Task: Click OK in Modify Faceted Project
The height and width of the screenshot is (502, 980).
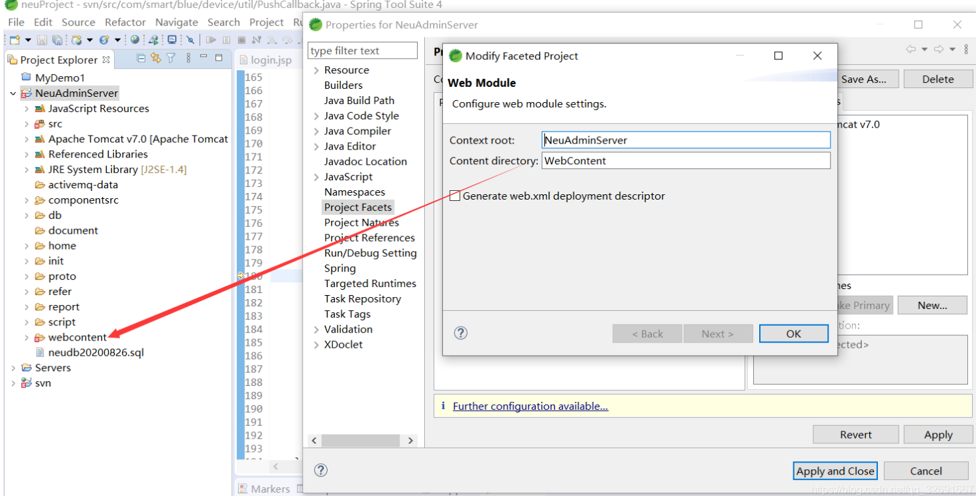Action: [x=793, y=333]
